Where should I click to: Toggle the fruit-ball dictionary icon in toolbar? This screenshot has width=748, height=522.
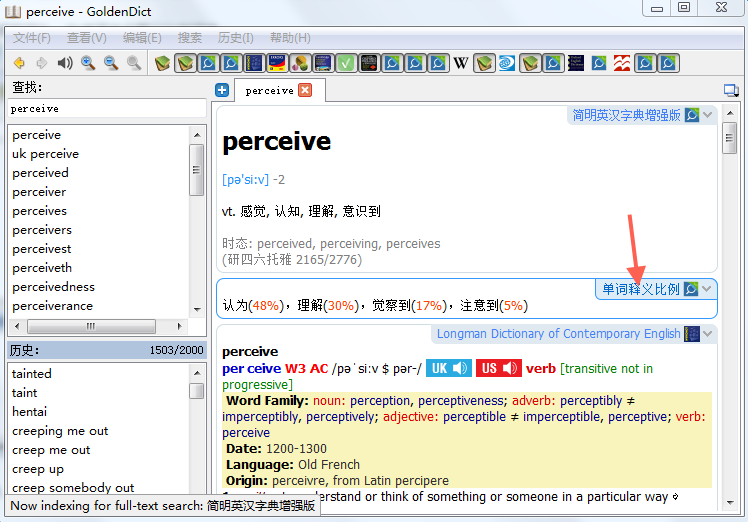(300, 63)
